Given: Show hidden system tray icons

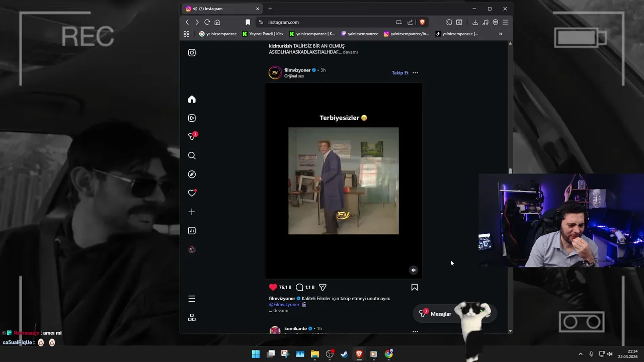Looking at the screenshot, I should (x=580, y=354).
